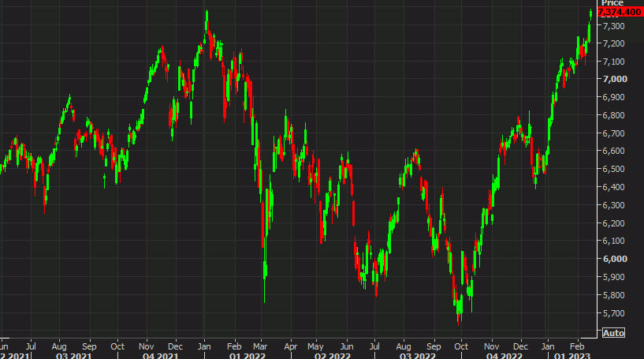Click the 7,200 price axis label

(x=614, y=43)
